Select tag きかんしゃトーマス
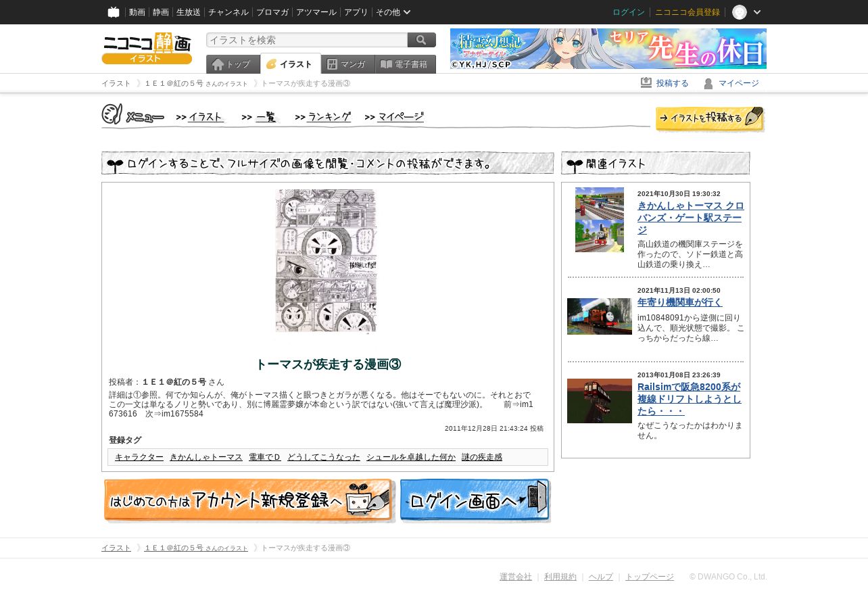 point(206,457)
